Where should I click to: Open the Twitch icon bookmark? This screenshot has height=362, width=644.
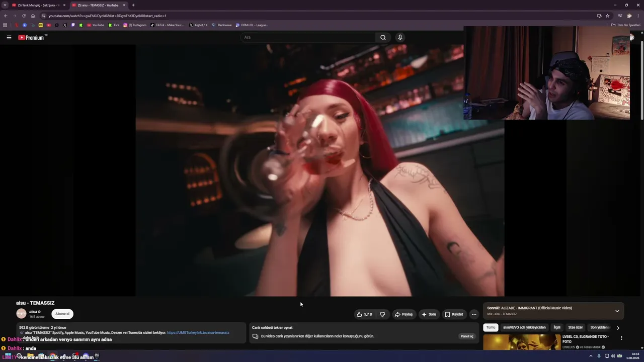click(x=73, y=25)
